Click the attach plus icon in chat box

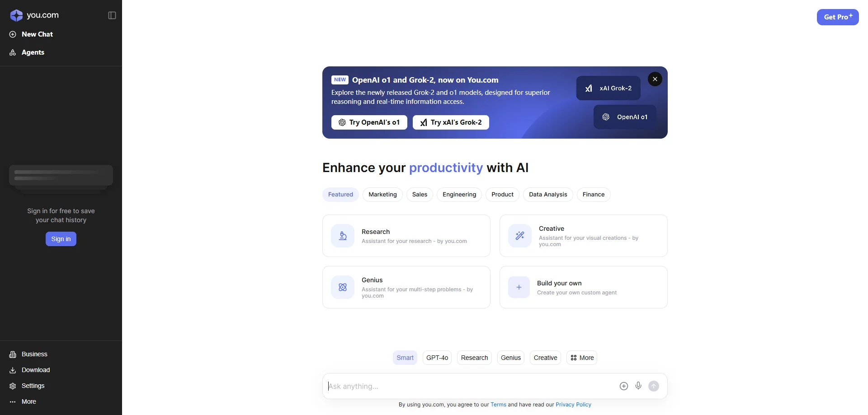[x=624, y=386]
